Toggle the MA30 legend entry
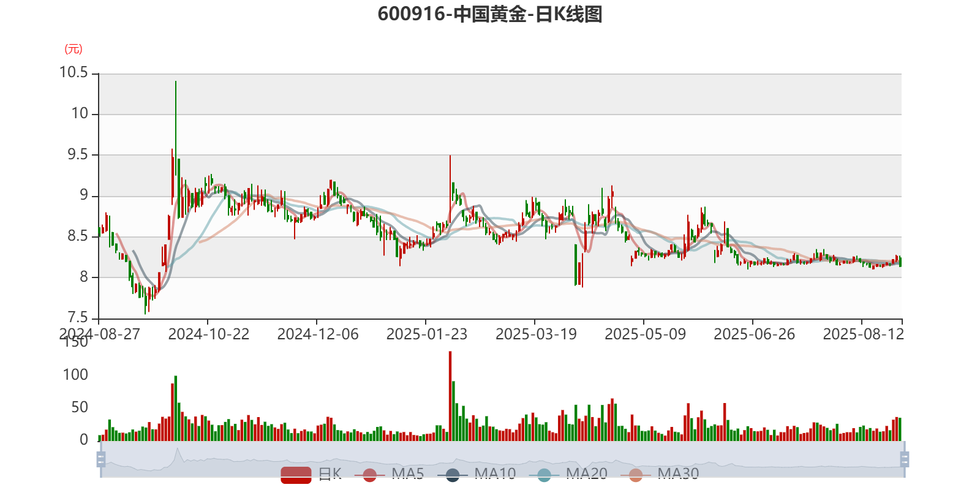Image resolution: width=980 pixels, height=490 pixels. [660, 474]
